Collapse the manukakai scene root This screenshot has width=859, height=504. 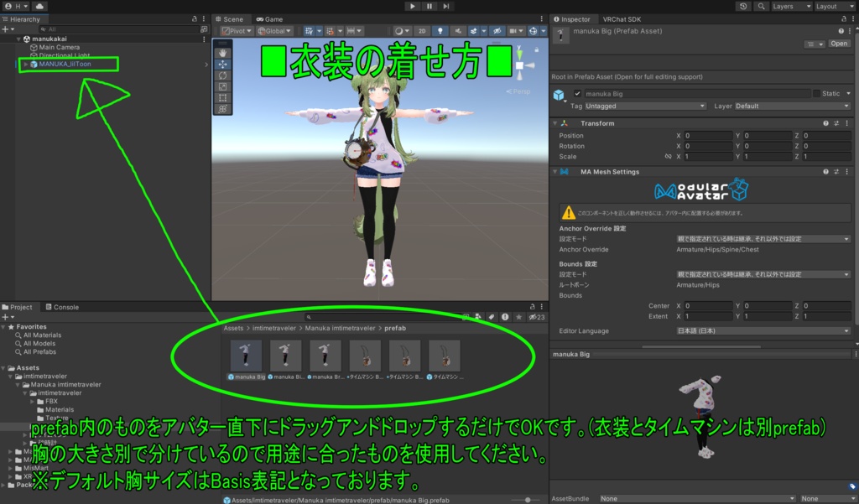pyautogui.click(x=18, y=39)
